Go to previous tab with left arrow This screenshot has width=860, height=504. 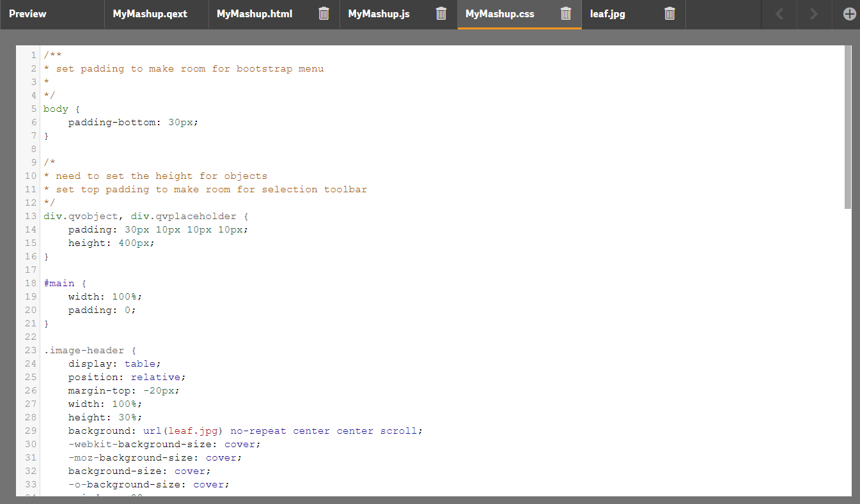point(779,14)
